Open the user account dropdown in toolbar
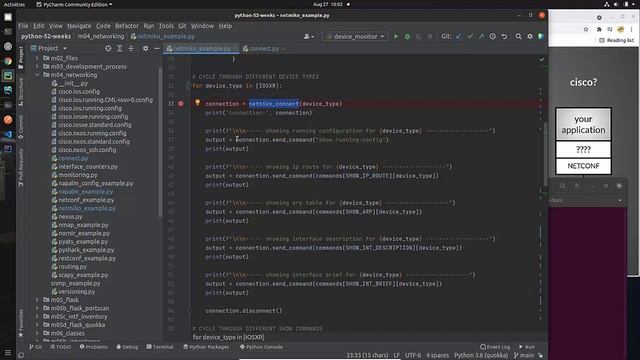Viewport: 640px width, 360px height. click(309, 36)
